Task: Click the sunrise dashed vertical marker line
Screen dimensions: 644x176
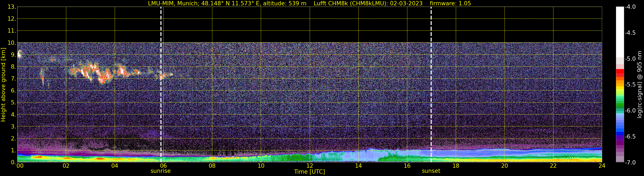Action: pos(161,85)
